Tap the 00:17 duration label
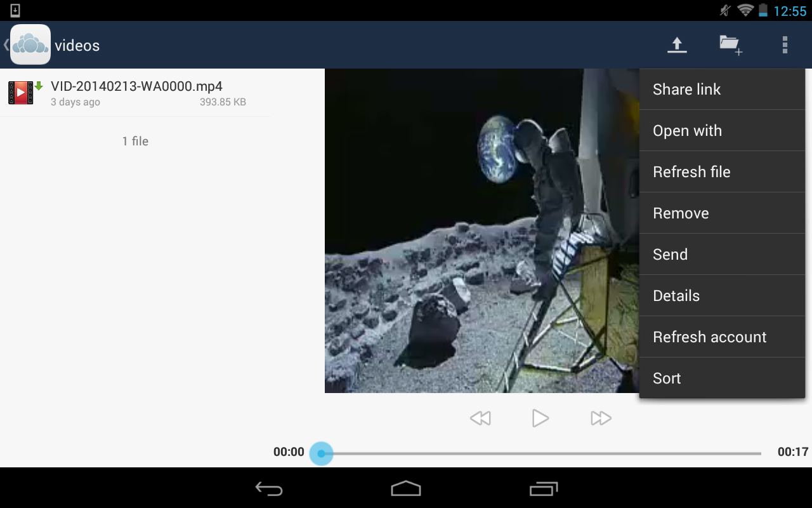Image resolution: width=812 pixels, height=508 pixels. click(x=793, y=452)
